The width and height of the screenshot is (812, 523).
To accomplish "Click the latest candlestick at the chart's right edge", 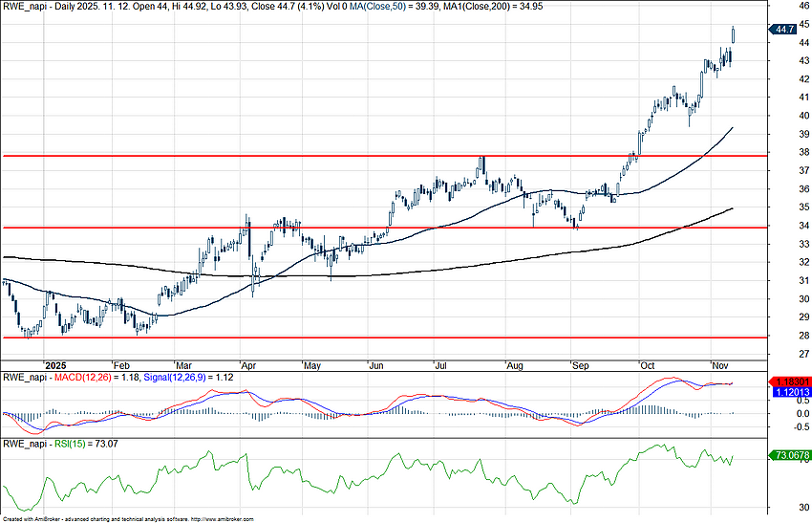I will [x=734, y=34].
